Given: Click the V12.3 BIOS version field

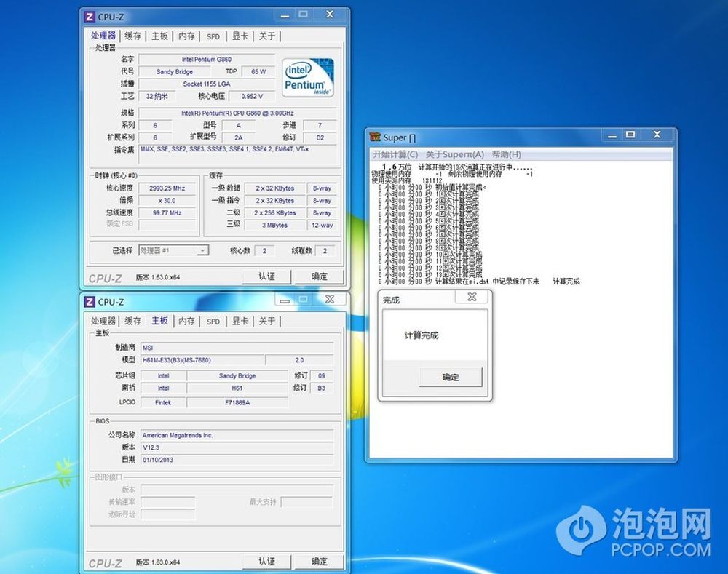Looking at the screenshot, I should pos(237,447).
